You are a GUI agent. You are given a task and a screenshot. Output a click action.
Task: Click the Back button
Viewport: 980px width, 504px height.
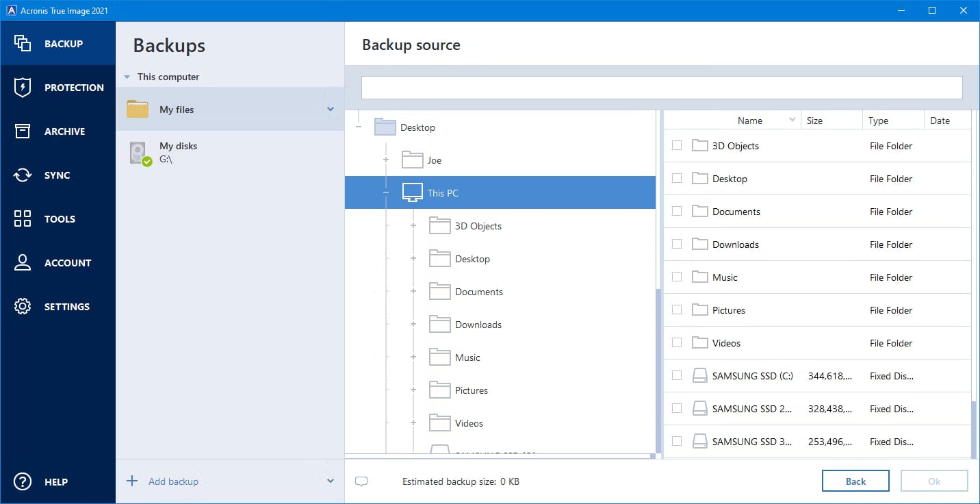click(855, 481)
